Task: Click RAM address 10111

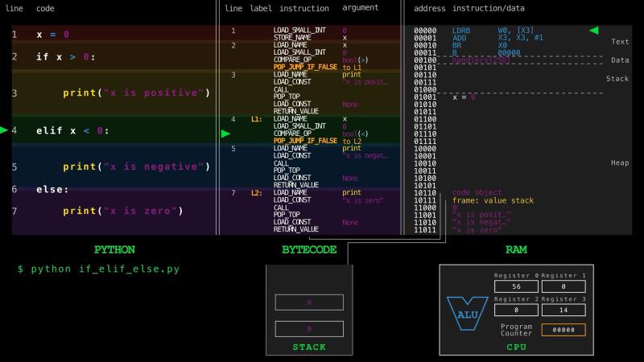Action: point(425,200)
